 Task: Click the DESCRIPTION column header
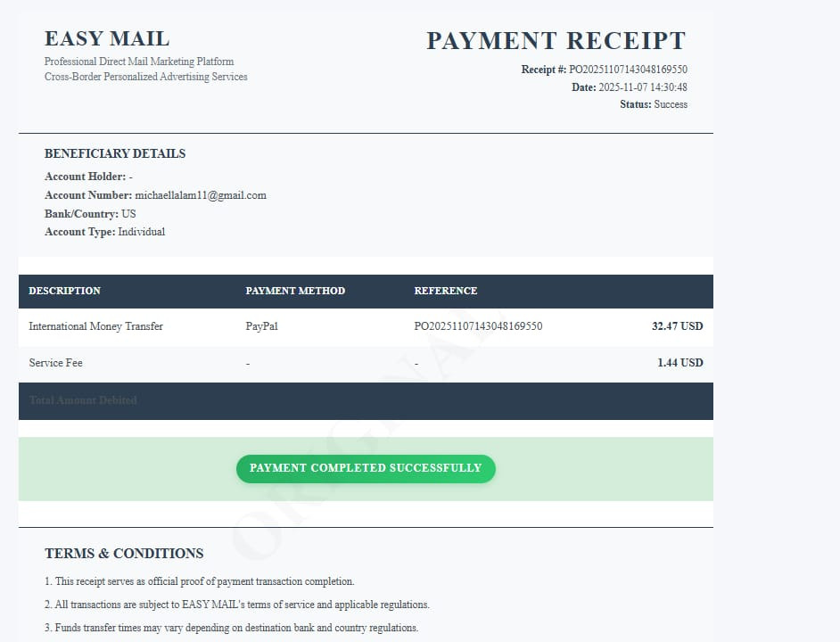65,291
